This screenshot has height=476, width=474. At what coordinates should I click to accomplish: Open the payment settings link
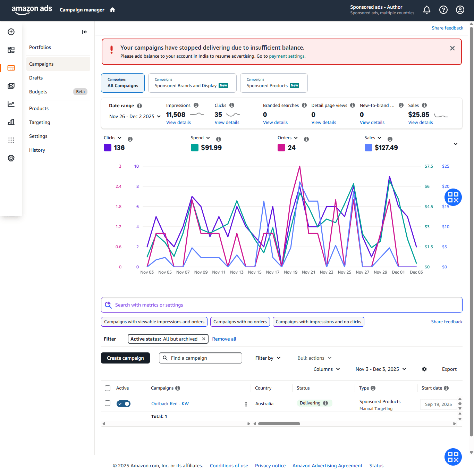click(287, 56)
